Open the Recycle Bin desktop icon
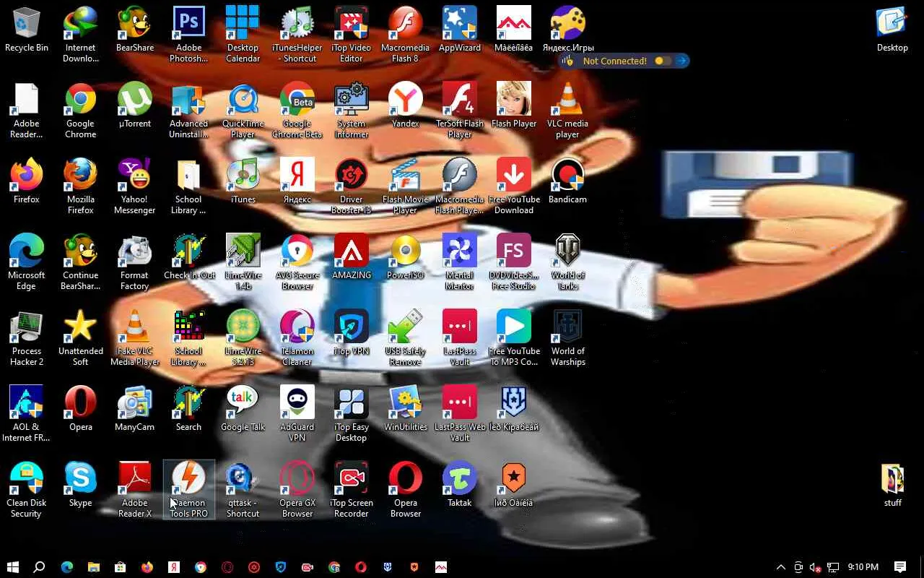This screenshot has width=924, height=578. click(27, 30)
